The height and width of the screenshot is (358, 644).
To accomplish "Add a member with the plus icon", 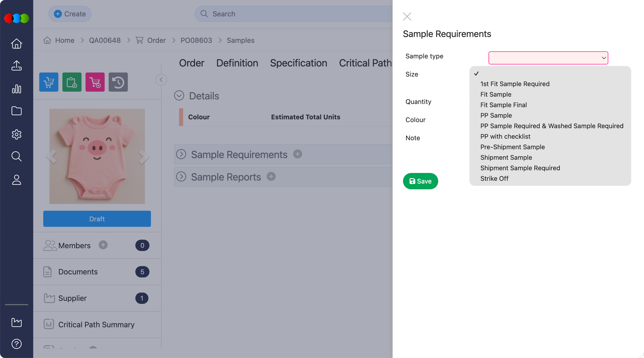I will (103, 245).
